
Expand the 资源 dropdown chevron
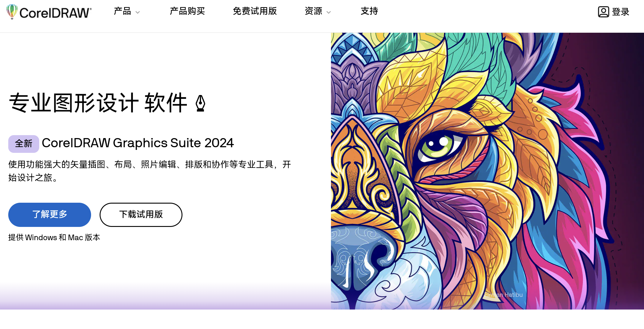click(x=329, y=12)
